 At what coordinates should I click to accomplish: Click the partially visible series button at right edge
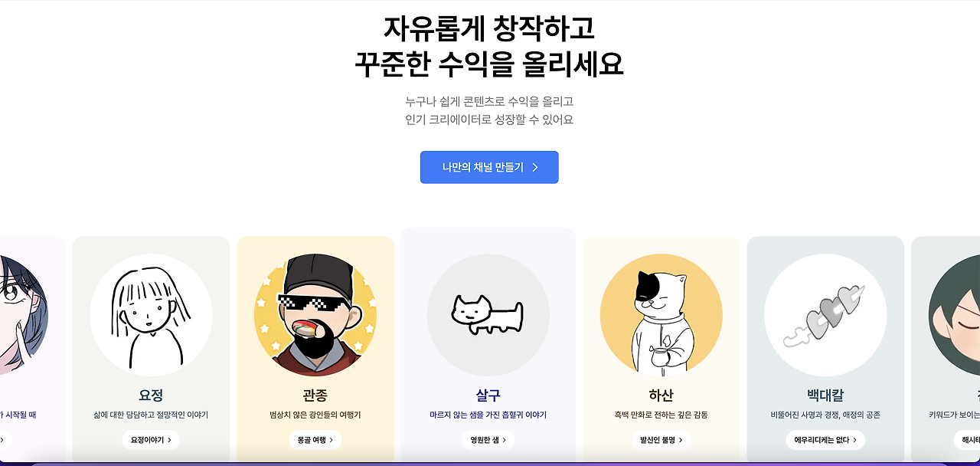click(x=966, y=440)
